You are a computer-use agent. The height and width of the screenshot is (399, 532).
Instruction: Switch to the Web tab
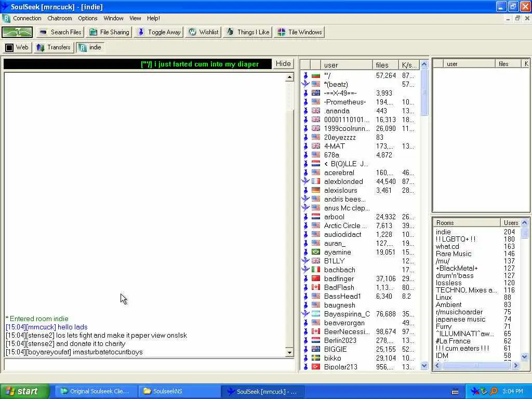tap(17, 47)
